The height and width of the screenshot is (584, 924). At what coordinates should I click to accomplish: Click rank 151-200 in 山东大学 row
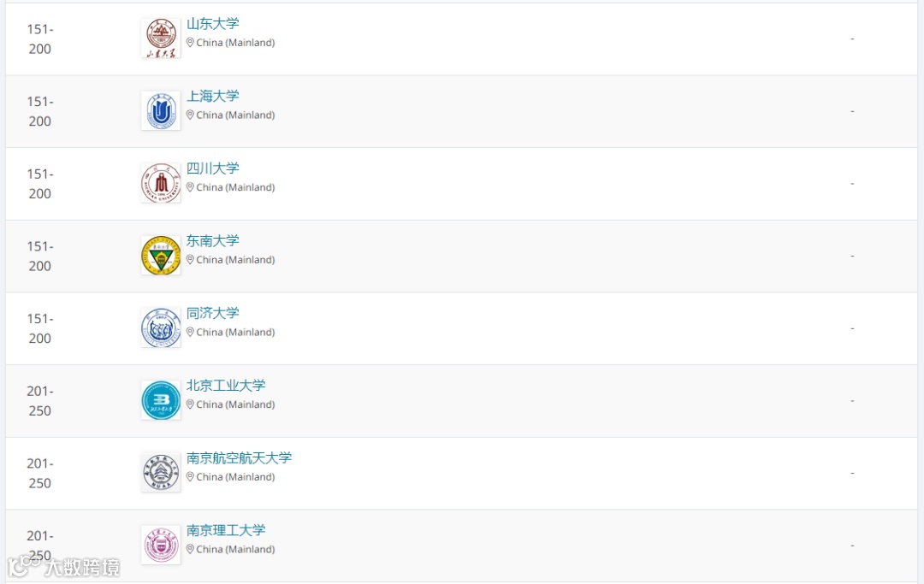pos(40,38)
